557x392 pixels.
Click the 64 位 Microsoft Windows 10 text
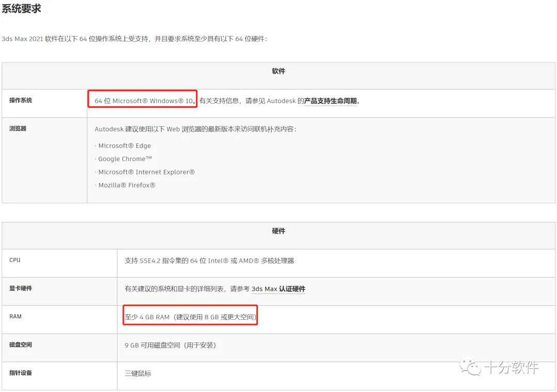144,101
